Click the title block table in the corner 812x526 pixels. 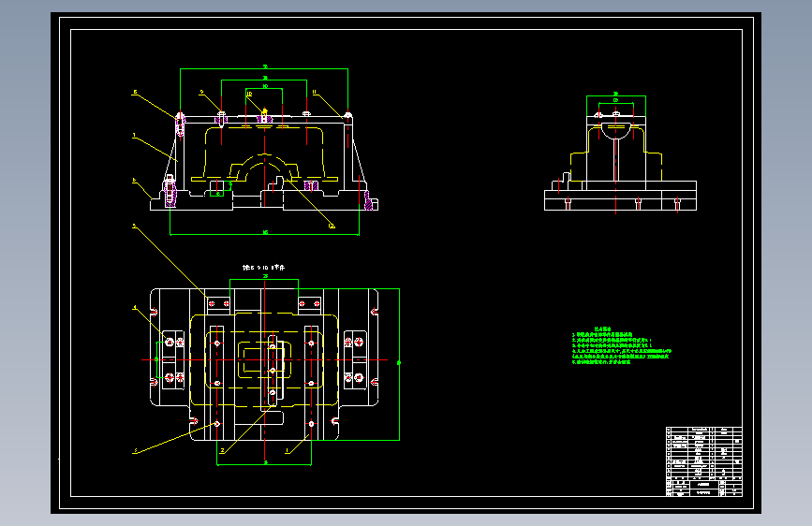point(703,461)
